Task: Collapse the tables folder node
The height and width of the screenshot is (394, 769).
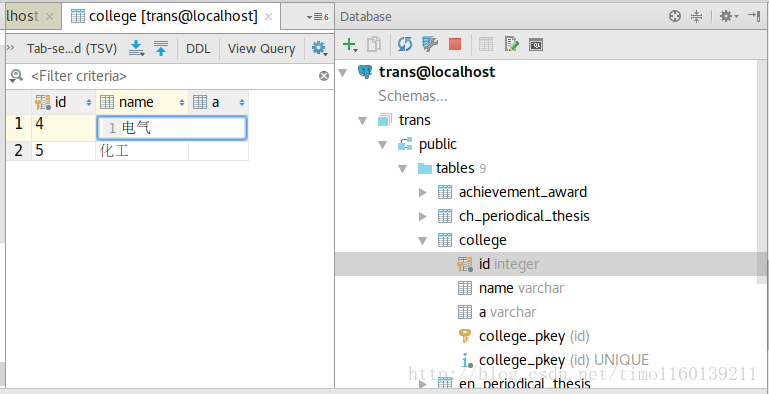Action: [x=403, y=169]
